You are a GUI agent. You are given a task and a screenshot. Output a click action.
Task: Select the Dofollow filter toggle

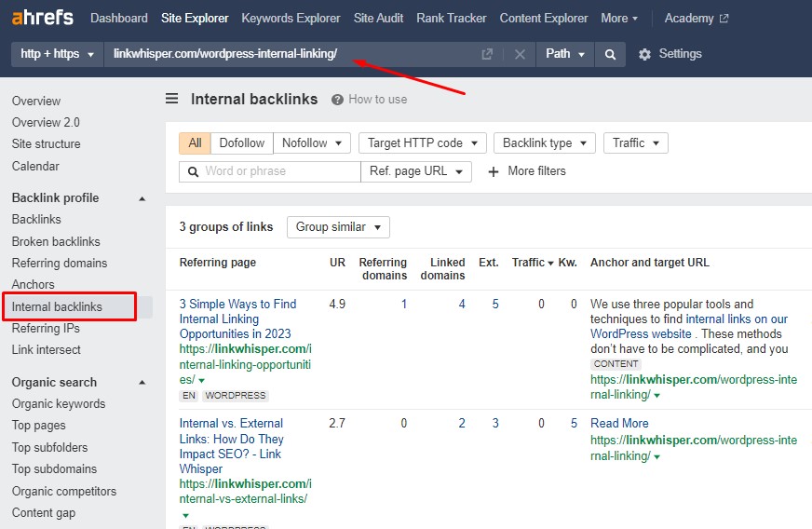(242, 143)
